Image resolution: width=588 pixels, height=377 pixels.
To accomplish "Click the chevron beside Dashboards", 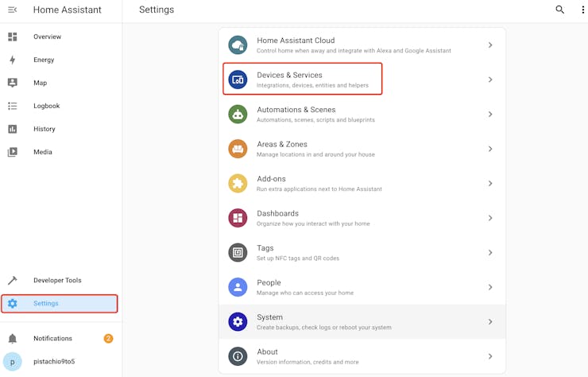I will click(490, 218).
